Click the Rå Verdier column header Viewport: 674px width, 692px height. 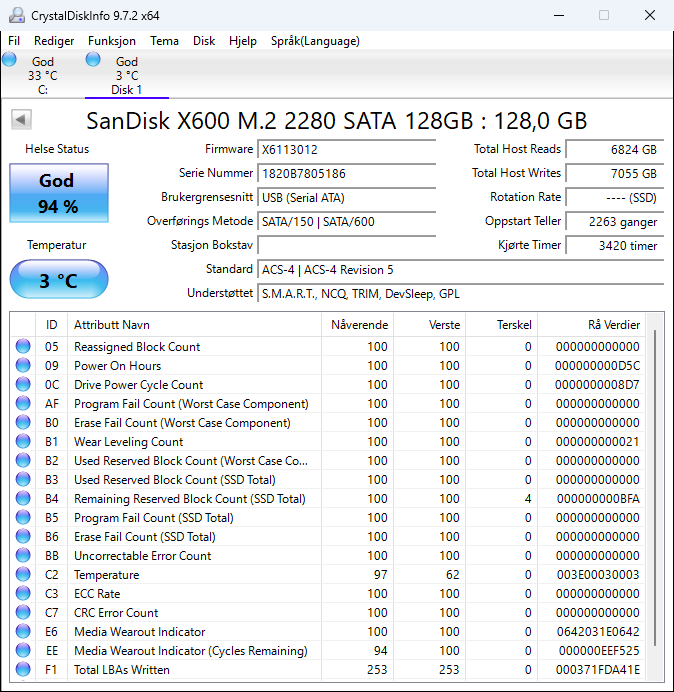coord(591,325)
